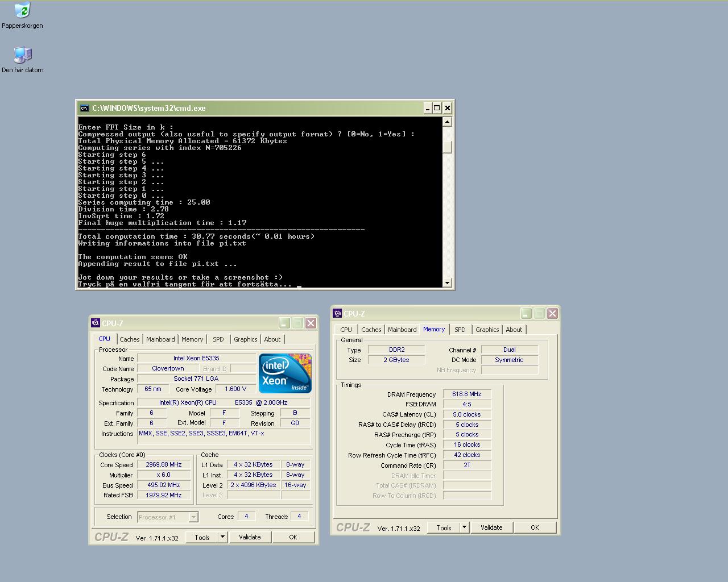Screen dimensions: 728x582
Task: Click the DRAM Frequency value 618.8 MHz
Action: click(x=467, y=394)
